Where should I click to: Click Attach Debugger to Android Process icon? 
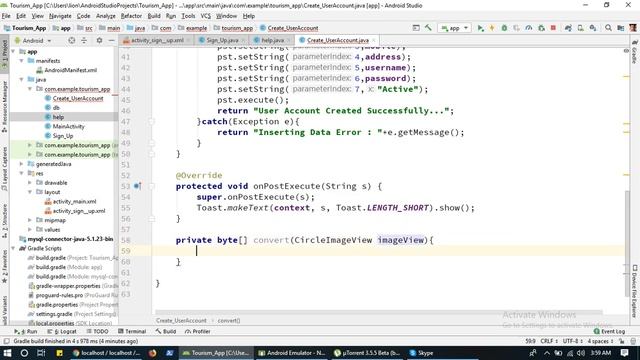tap(541, 28)
